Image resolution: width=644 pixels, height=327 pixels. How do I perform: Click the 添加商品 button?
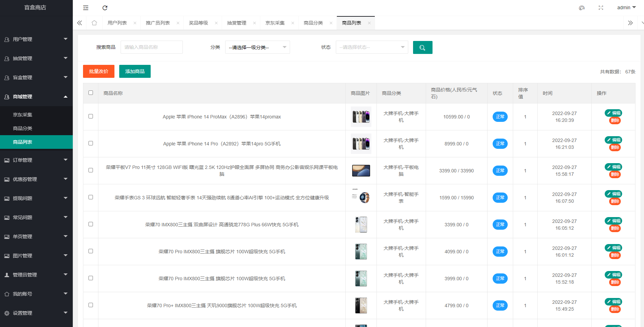pos(135,71)
